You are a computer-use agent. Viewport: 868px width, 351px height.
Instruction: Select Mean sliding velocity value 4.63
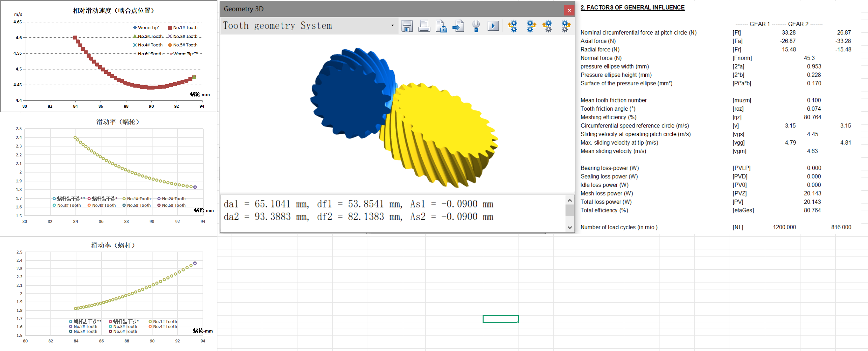click(812, 151)
